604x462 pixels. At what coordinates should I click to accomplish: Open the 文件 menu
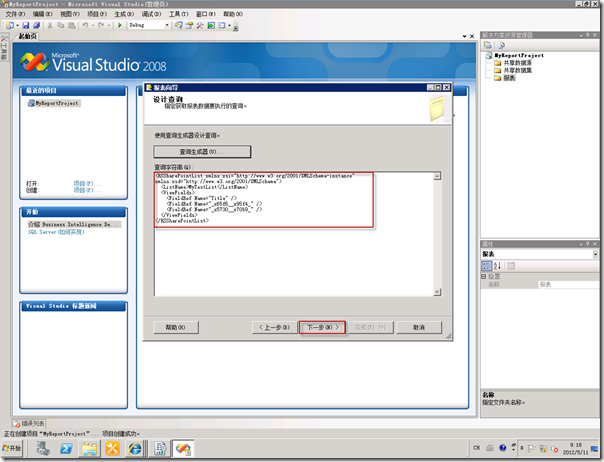point(15,14)
